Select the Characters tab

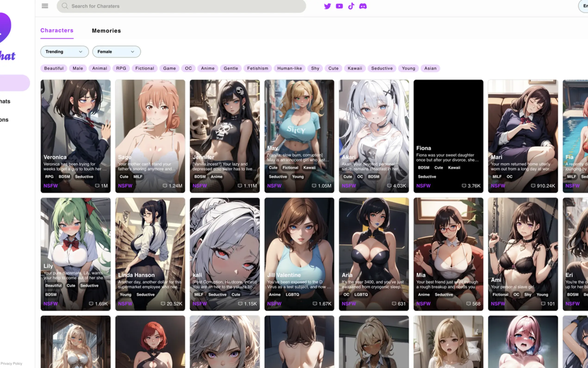(57, 30)
